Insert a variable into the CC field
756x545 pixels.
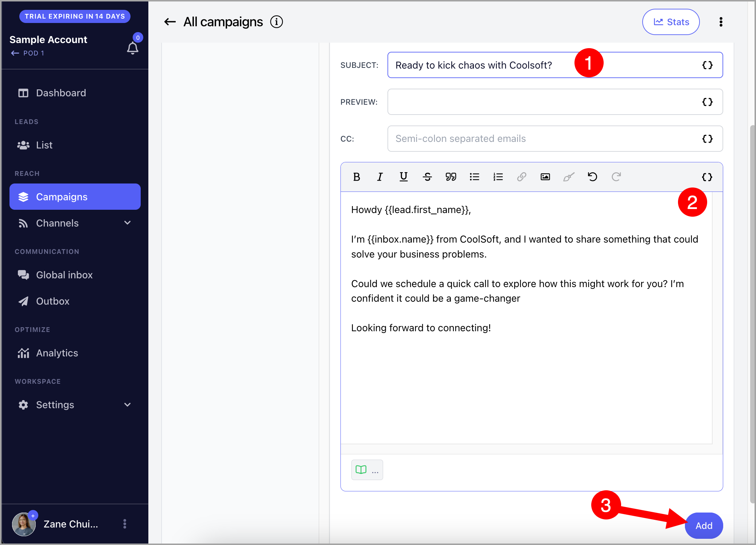[x=708, y=139]
